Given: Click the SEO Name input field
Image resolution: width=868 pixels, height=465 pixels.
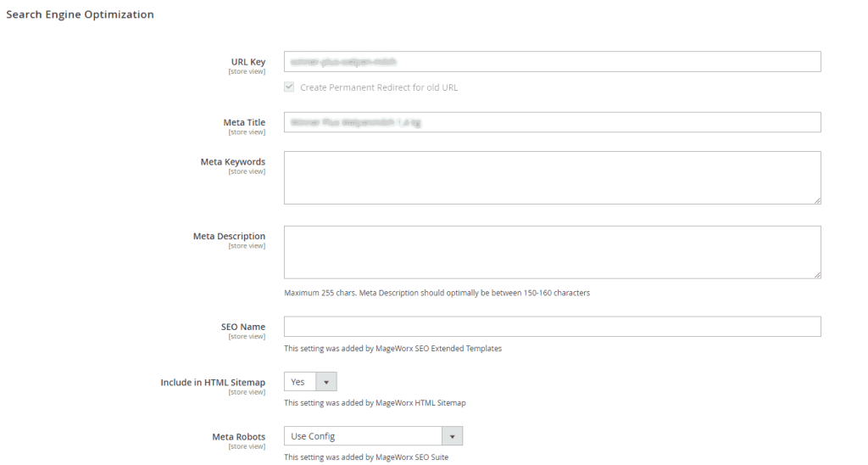Looking at the screenshot, I should tap(552, 327).
